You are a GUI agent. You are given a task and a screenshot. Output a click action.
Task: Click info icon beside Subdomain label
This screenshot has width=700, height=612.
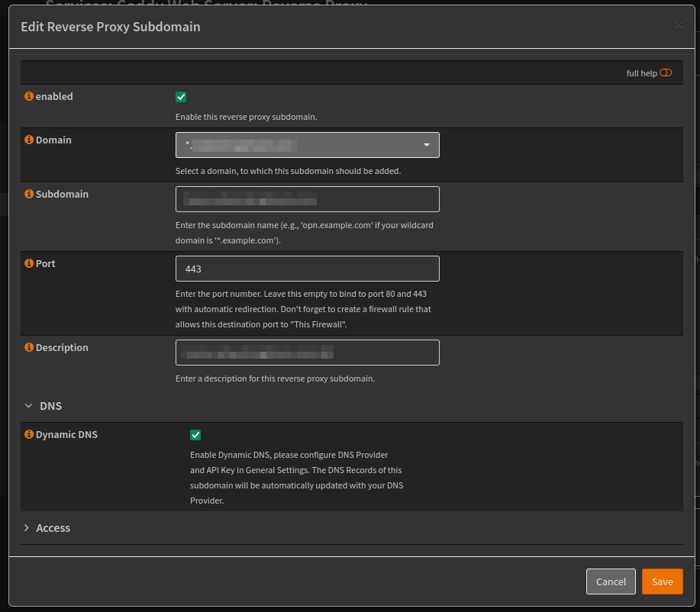[29, 195]
